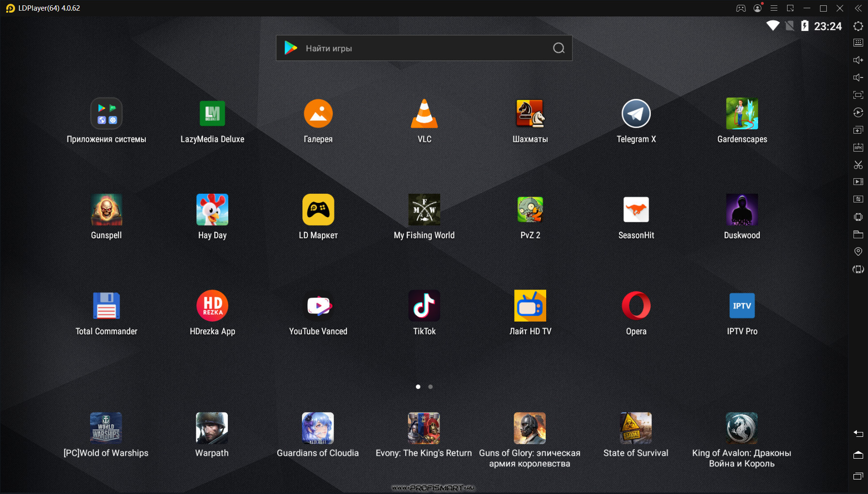The image size is (868, 494).
Task: Open the hamburger menu in title bar
Action: coord(774,8)
